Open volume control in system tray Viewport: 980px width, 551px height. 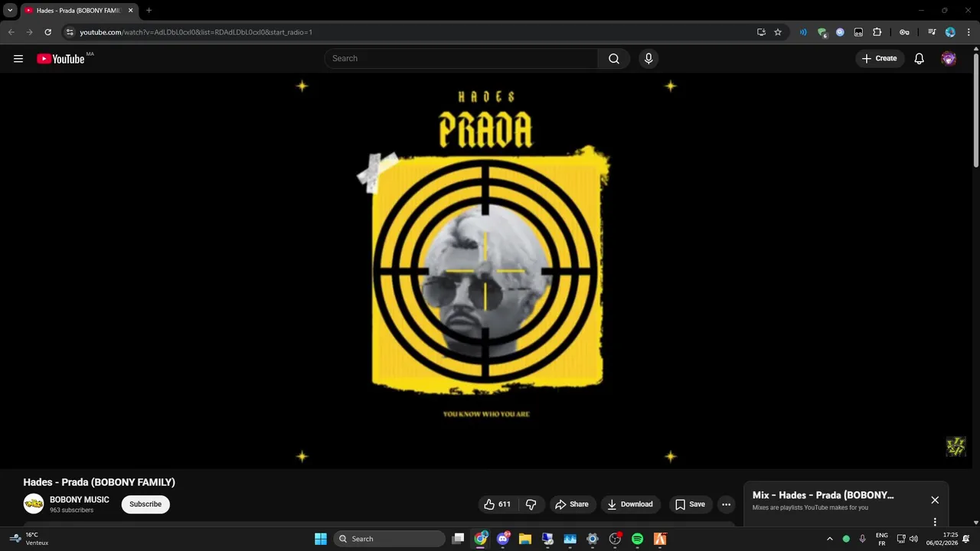(x=913, y=539)
